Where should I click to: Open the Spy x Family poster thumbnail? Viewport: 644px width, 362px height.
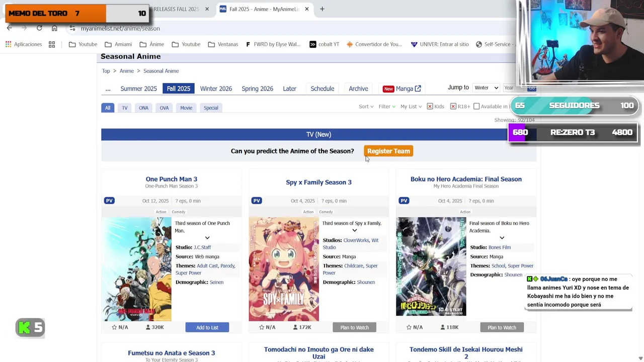point(284,269)
